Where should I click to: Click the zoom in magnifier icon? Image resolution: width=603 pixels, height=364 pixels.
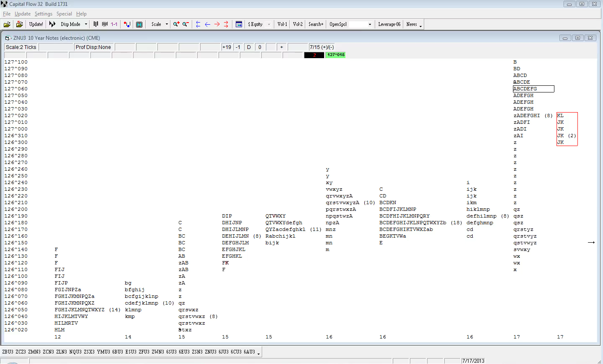click(176, 24)
